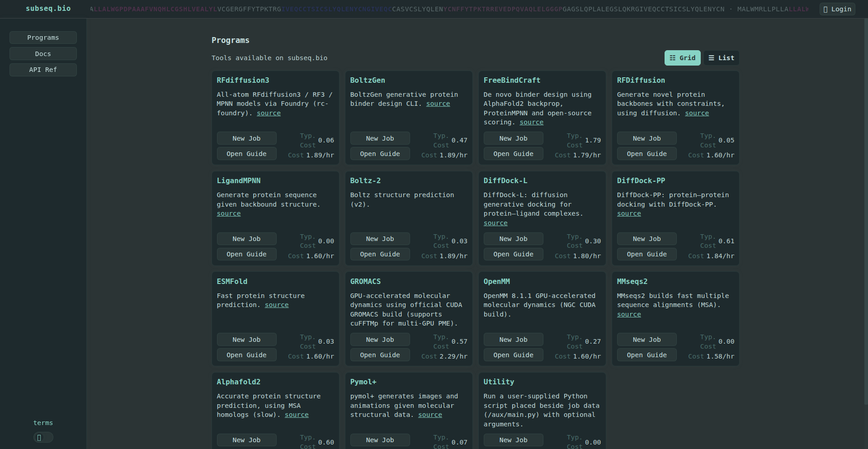Switch to List view

[x=721, y=58]
